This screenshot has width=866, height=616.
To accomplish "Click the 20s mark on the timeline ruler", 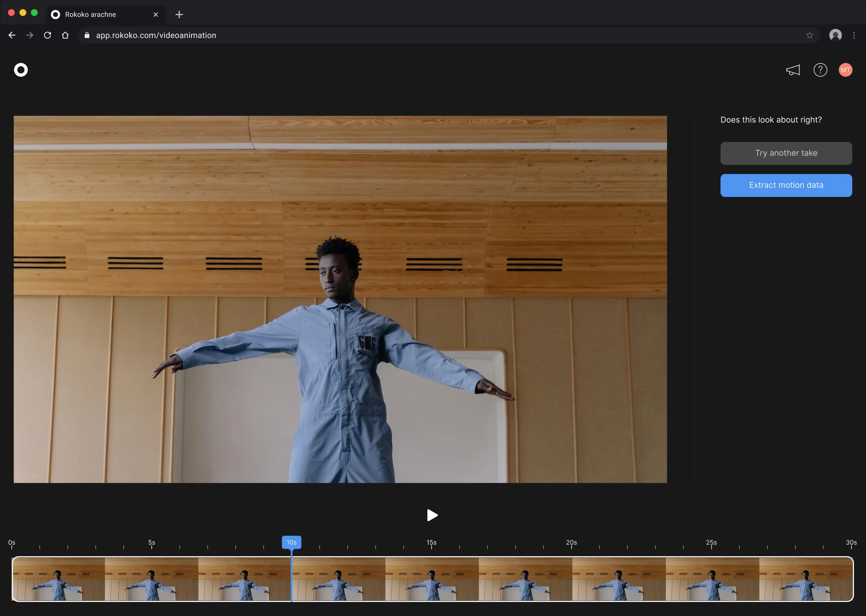I will (x=571, y=542).
